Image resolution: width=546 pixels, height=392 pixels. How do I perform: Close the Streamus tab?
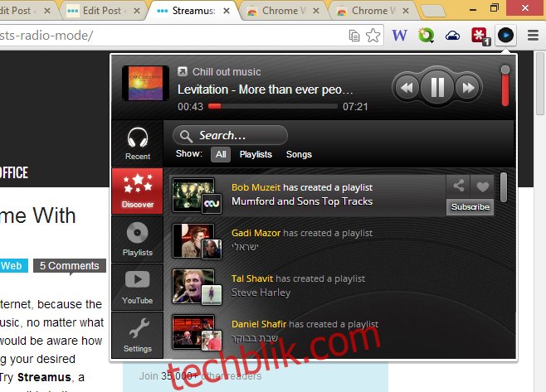(x=227, y=11)
